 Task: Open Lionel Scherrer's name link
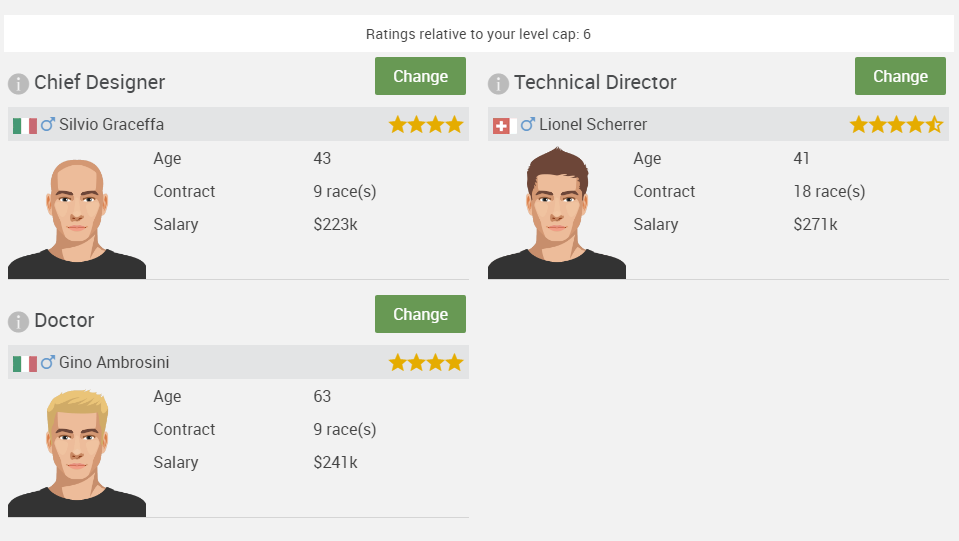(593, 124)
